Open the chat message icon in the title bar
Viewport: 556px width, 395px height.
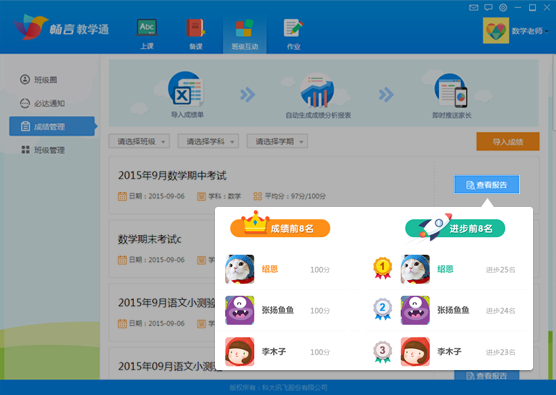tap(489, 7)
